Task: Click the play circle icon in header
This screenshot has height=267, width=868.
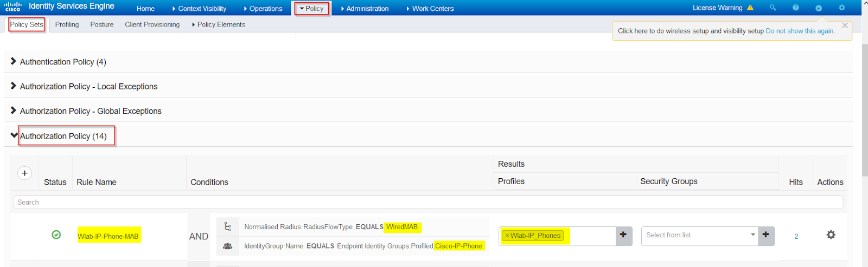Action: (819, 8)
